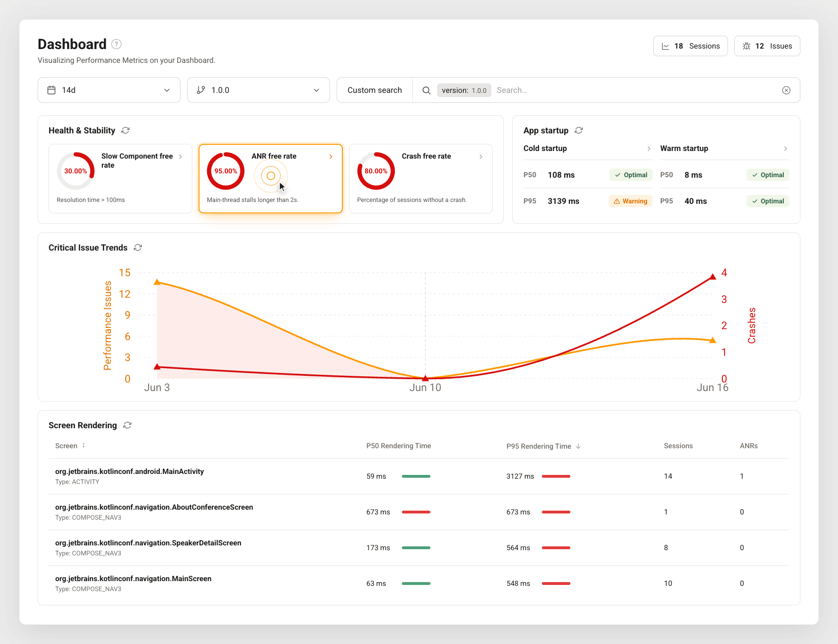Open the 1.0.0 version dropdown
838x644 pixels.
tap(259, 90)
